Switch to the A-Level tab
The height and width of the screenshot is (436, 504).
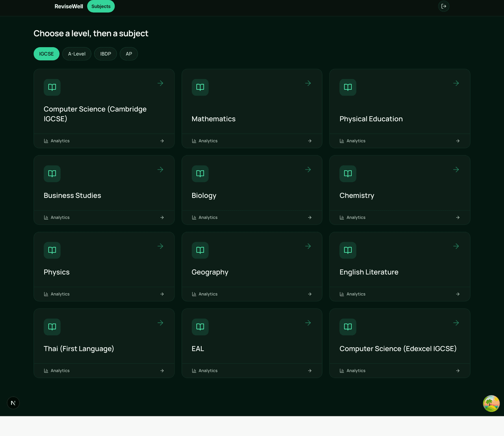click(x=77, y=54)
